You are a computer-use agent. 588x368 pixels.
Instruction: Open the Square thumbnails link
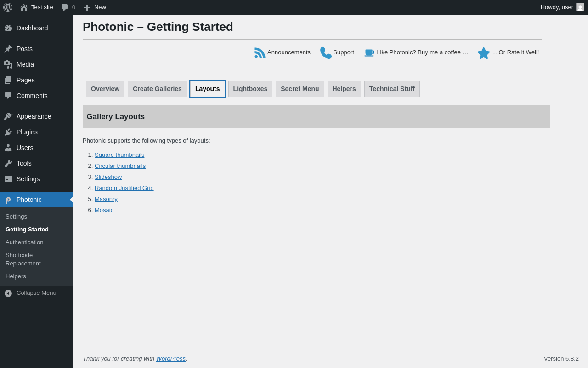(x=119, y=155)
